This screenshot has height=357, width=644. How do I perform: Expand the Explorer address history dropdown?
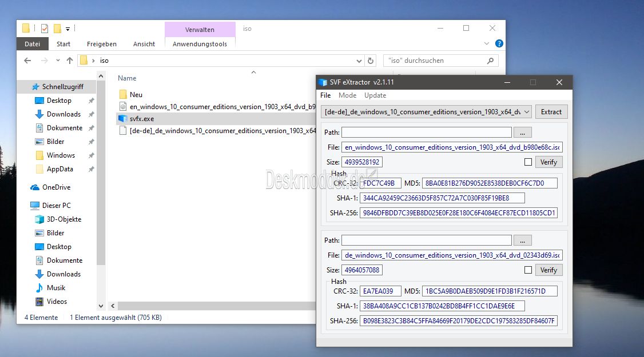click(359, 61)
